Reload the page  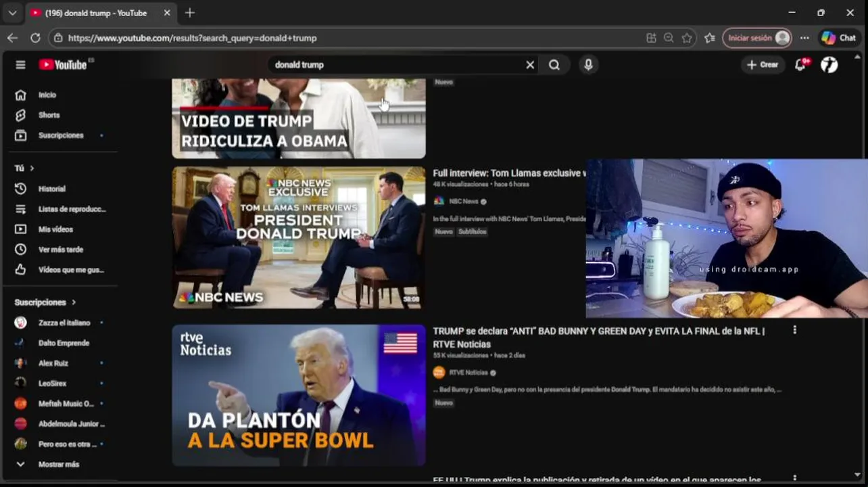tap(35, 39)
